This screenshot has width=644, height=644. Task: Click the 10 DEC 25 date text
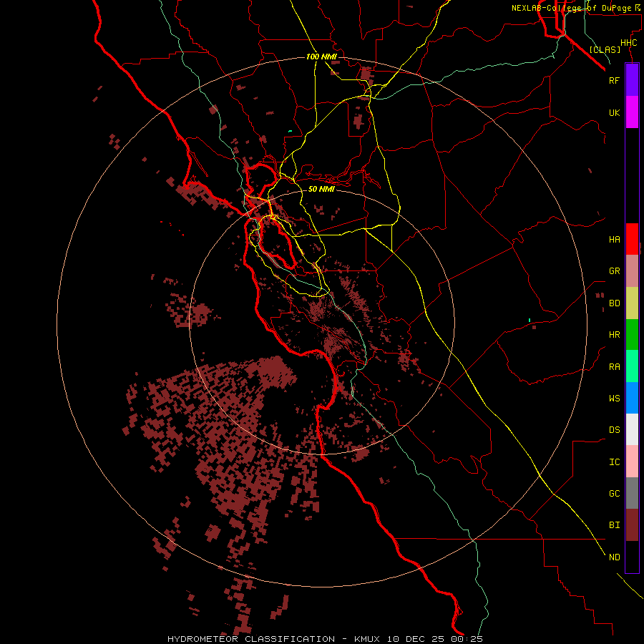pyautogui.click(x=415, y=639)
